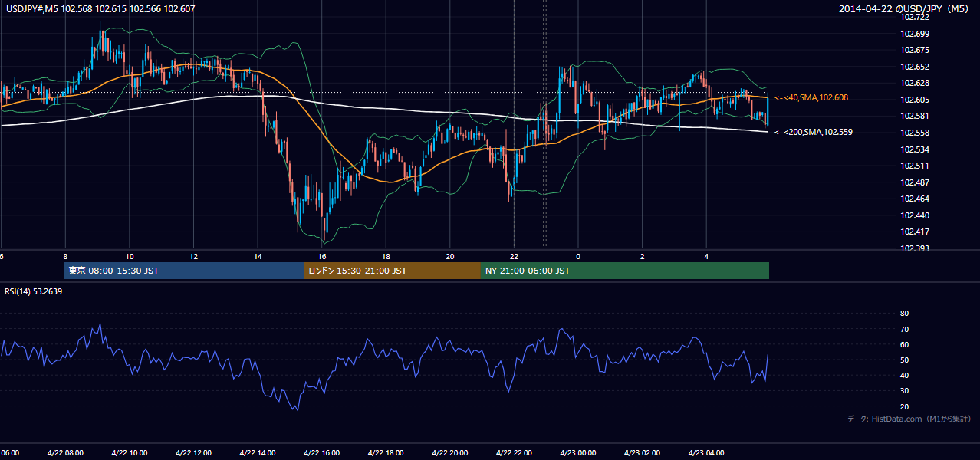Click the 40 SMA 102.608 orange label
This screenshot has height=460, width=980.
[811, 98]
